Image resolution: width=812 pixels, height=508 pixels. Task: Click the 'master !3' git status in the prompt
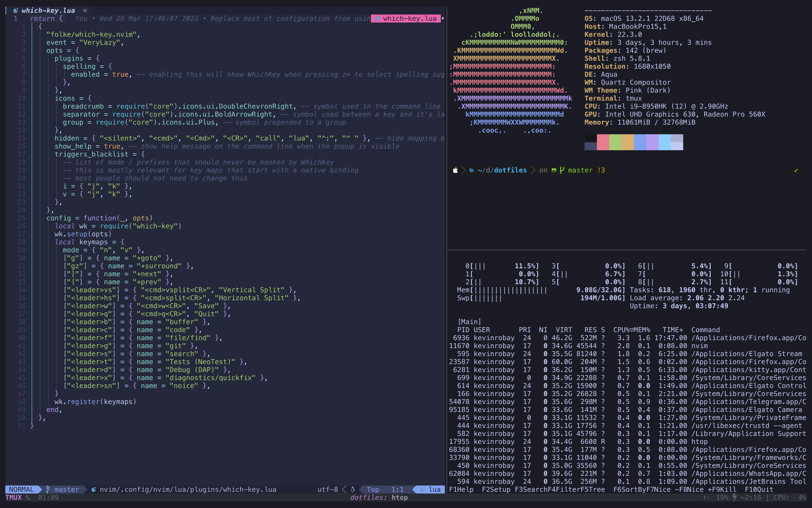[586, 170]
